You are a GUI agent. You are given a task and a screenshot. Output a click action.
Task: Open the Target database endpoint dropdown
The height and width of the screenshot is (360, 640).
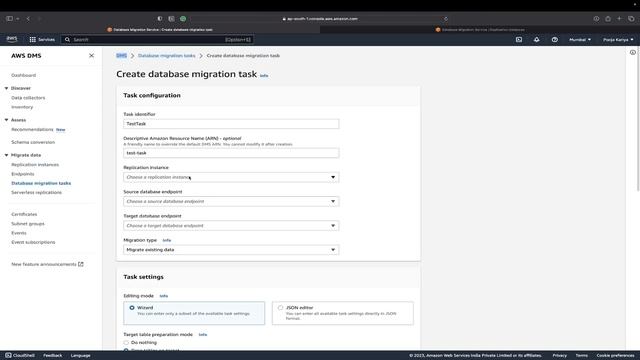pos(231,225)
